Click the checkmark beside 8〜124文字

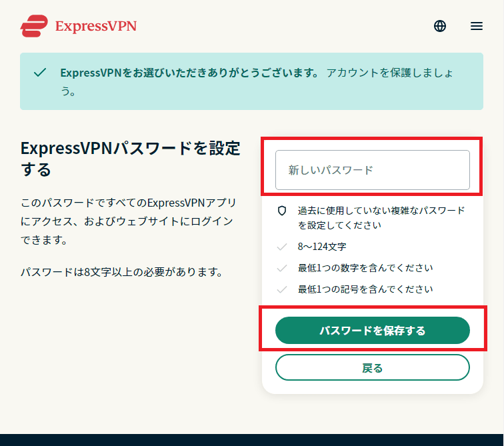pos(282,247)
